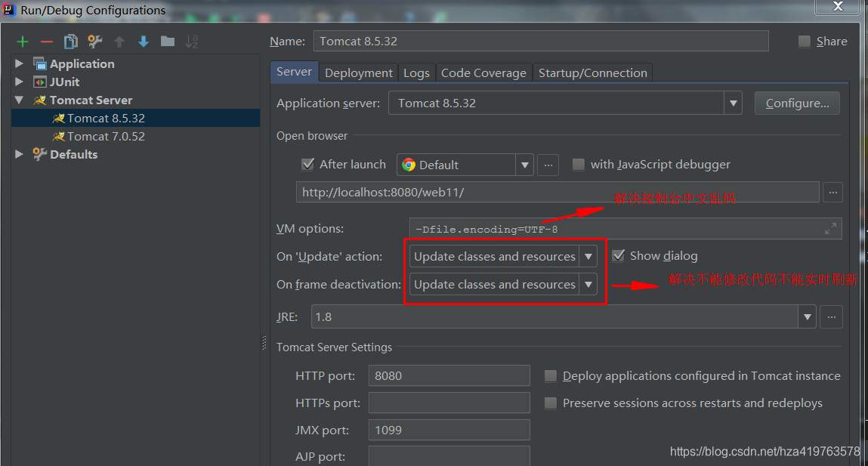Screen dimensions: 868x466
Task: Click the Chrome browser icon in Default dropdown
Action: point(409,165)
